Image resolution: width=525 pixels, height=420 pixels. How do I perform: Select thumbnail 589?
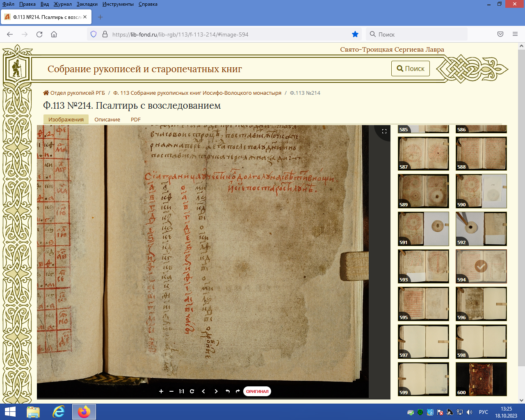[423, 191]
